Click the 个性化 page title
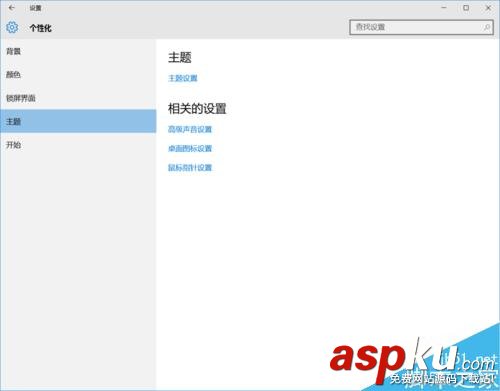 pos(41,28)
